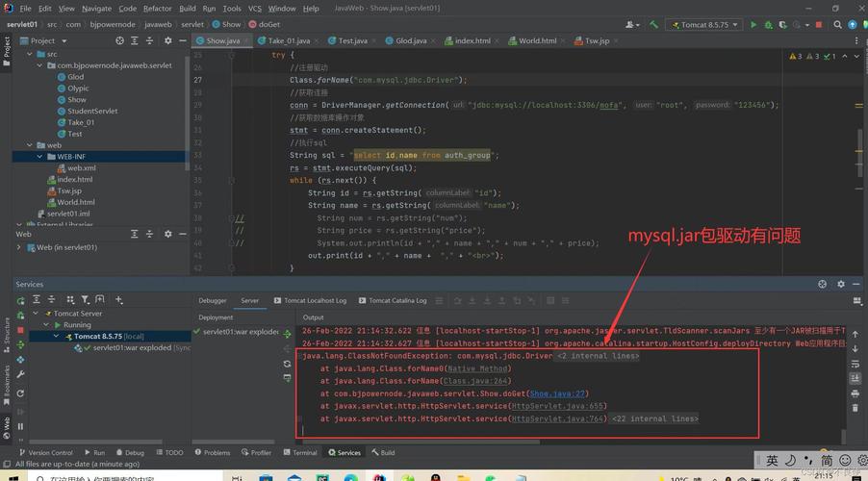868x481 pixels.
Task: Open the user account dropdown in toolbar
Action: (x=632, y=24)
